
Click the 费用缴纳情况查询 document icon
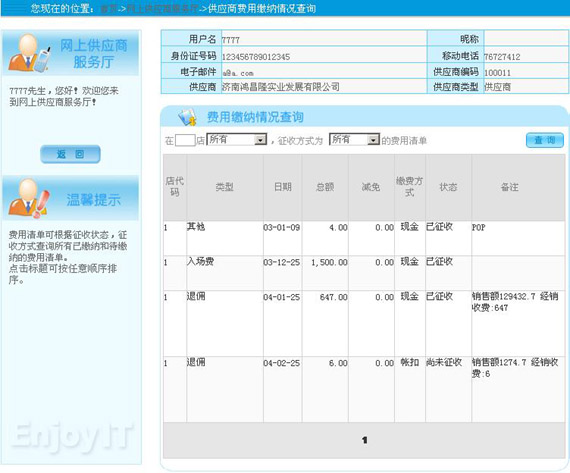[x=187, y=117]
